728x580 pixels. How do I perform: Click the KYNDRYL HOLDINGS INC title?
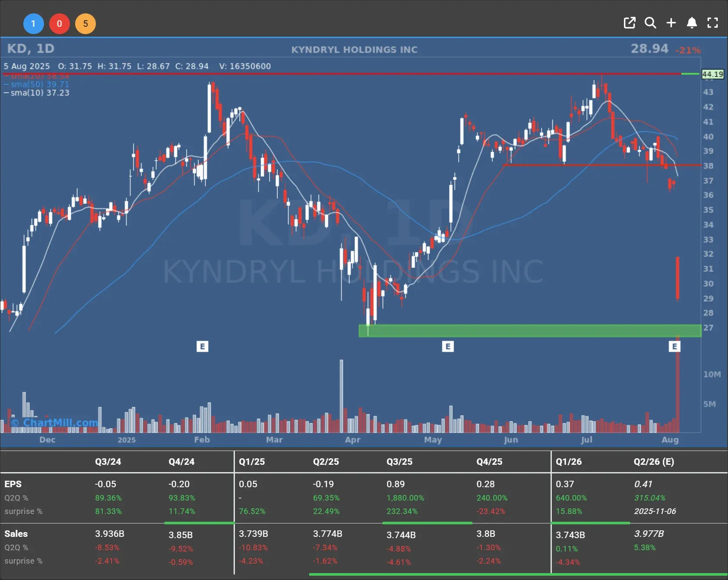(x=355, y=50)
